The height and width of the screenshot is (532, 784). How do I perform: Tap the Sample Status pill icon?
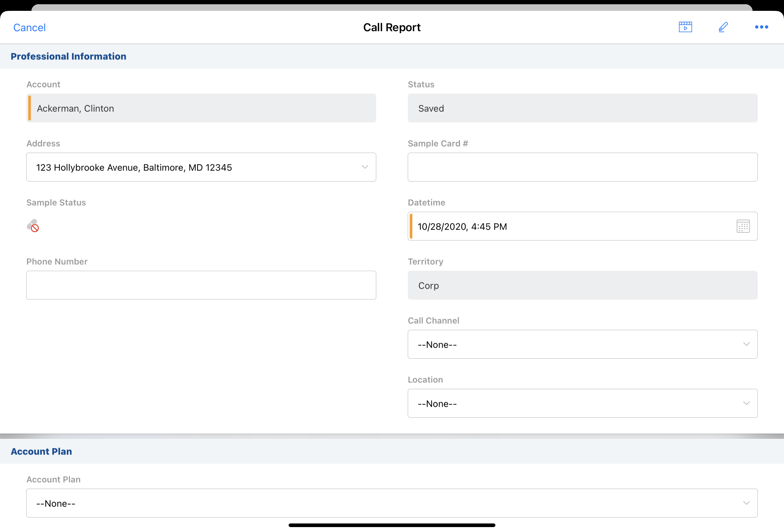(x=33, y=226)
